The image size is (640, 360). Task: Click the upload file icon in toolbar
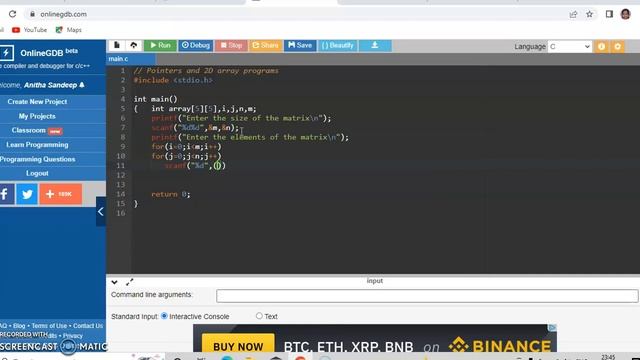133,45
